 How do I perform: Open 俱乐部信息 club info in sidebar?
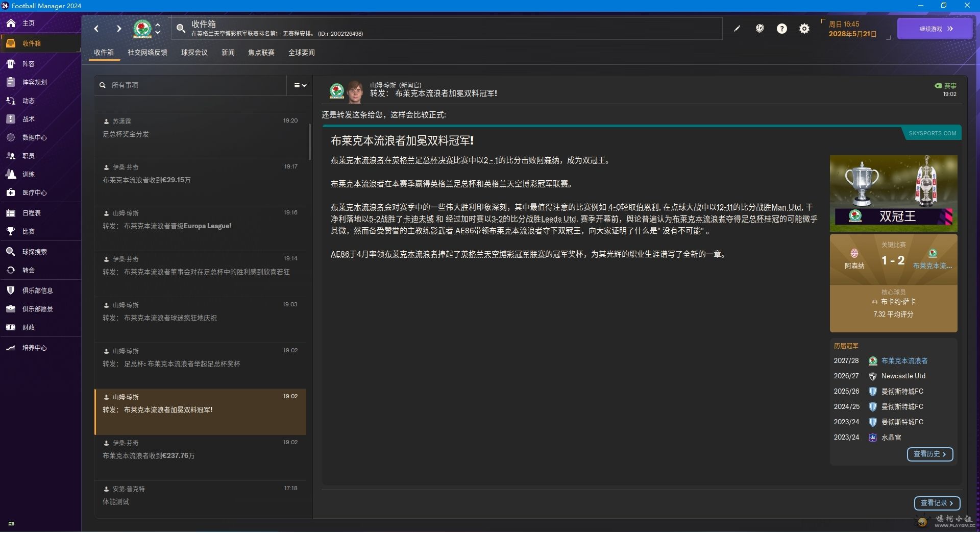(40, 290)
